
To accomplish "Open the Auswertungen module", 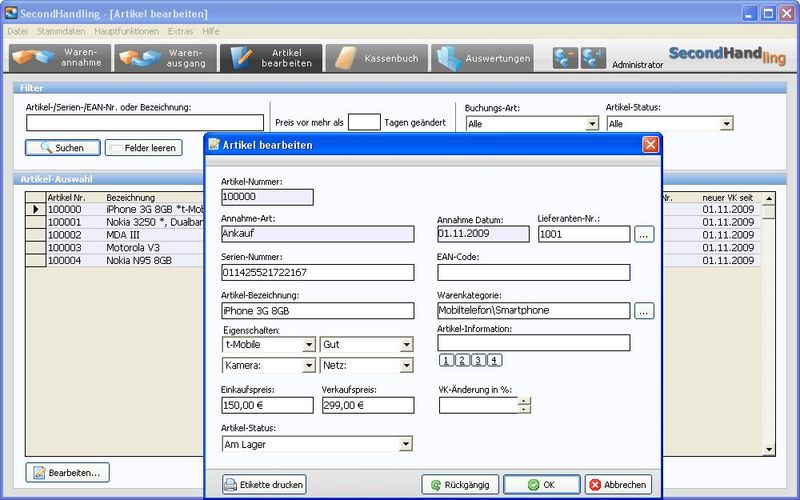I will (x=482, y=58).
